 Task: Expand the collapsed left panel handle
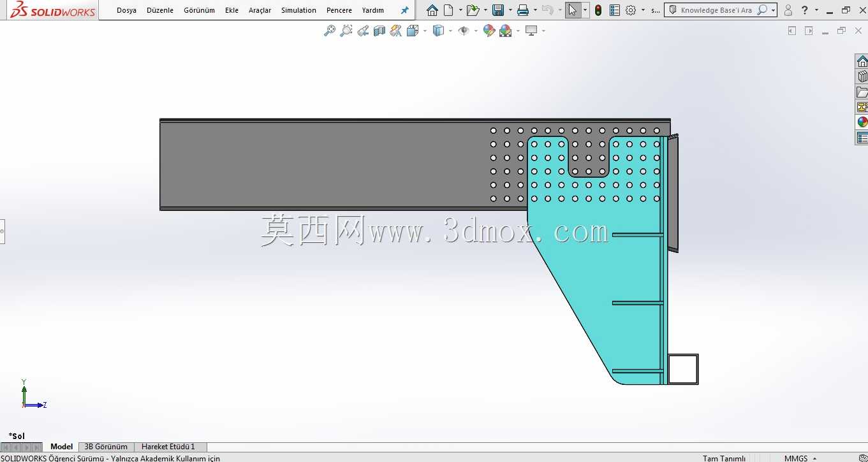point(2,231)
